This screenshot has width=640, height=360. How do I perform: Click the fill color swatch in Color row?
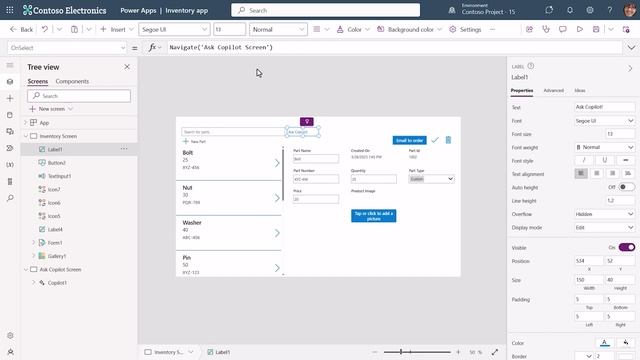(x=626, y=343)
